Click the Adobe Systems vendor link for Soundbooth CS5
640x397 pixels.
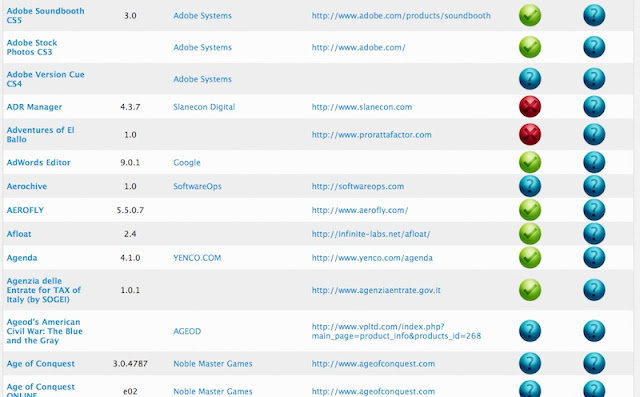pyautogui.click(x=202, y=16)
